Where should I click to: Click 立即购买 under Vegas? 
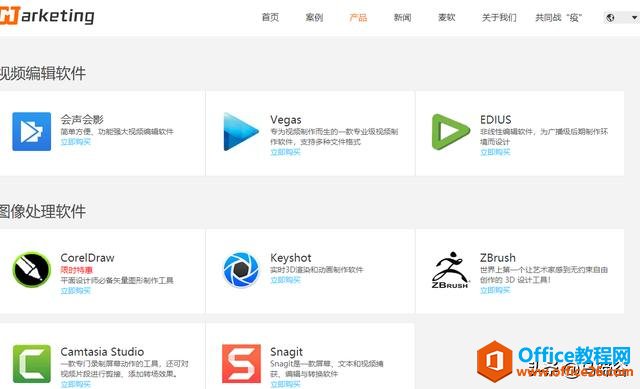(x=285, y=152)
